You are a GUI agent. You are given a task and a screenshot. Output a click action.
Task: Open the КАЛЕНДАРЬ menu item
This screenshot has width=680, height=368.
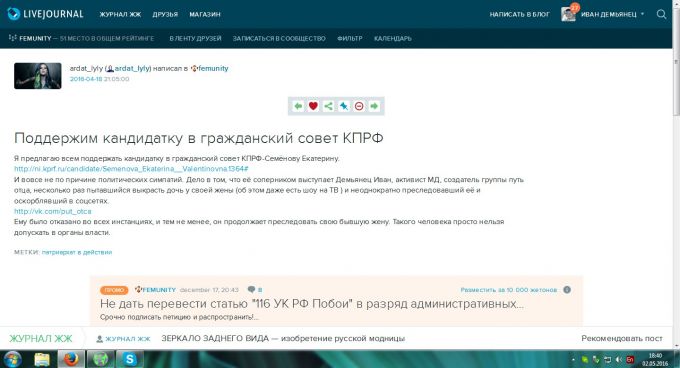coord(392,38)
